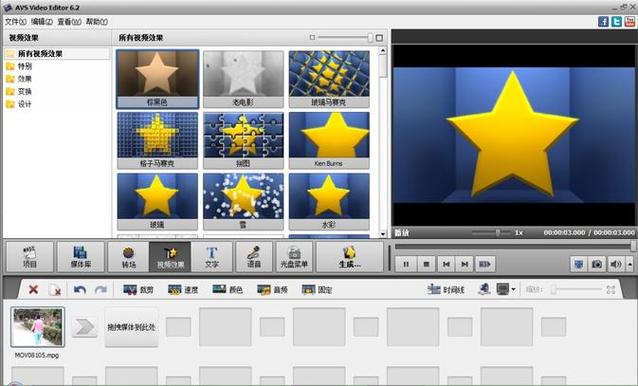Click the large thumbnail size icon

(x=379, y=37)
